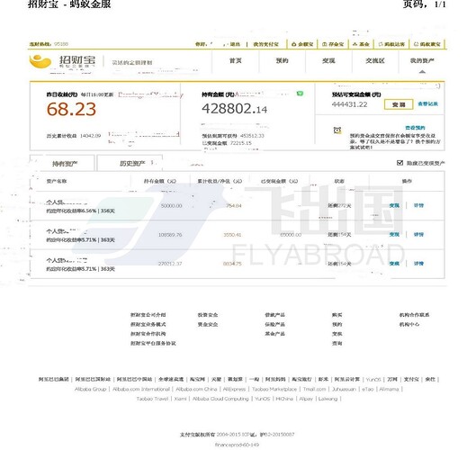Click 变现 for the 50000.00 asset row
The height and width of the screenshot is (450, 476).
tap(394, 205)
